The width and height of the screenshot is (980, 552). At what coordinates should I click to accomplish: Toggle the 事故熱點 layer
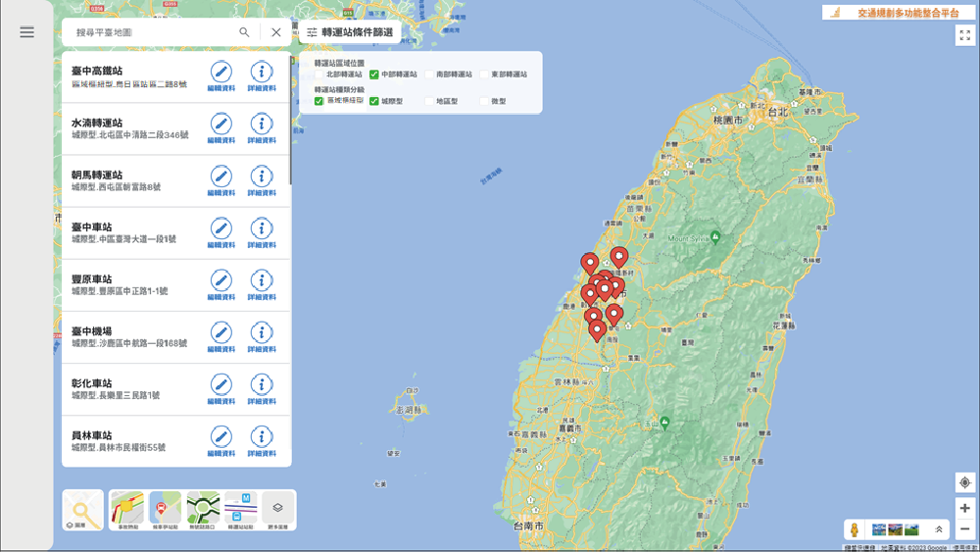[x=127, y=510]
